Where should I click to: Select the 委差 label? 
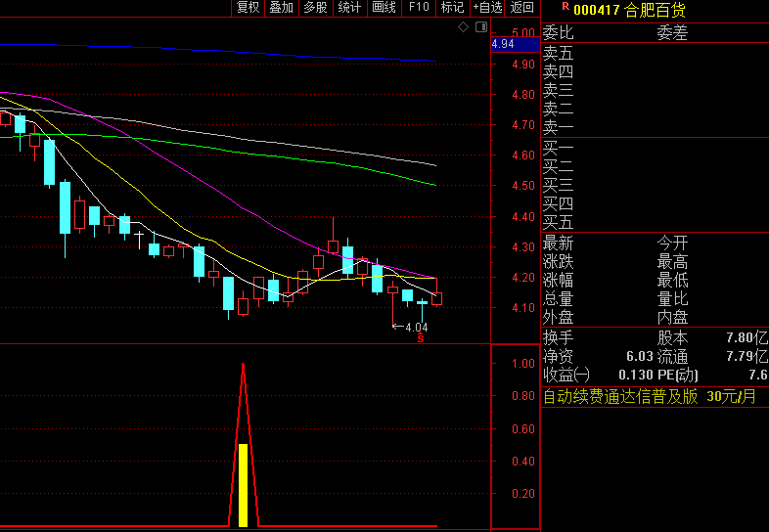click(672, 33)
